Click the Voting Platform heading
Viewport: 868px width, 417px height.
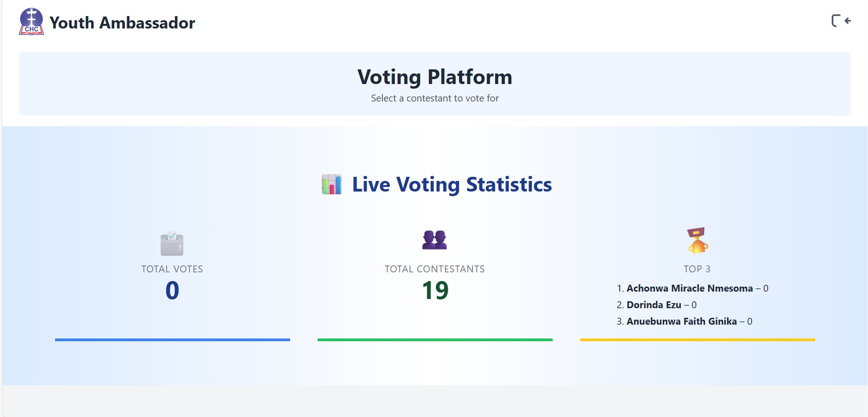(435, 77)
